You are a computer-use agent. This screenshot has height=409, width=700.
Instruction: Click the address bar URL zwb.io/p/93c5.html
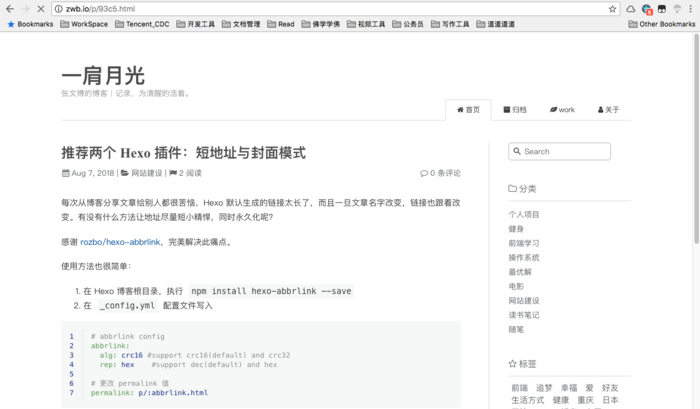click(100, 9)
